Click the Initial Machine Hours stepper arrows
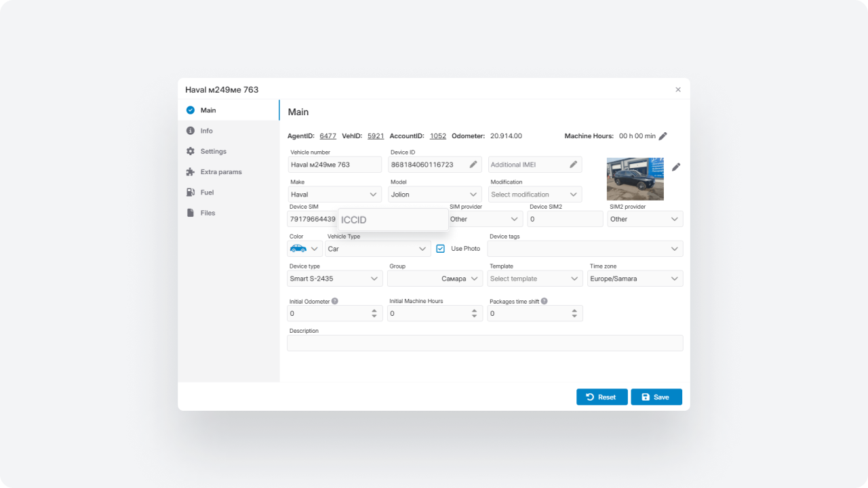 [474, 313]
